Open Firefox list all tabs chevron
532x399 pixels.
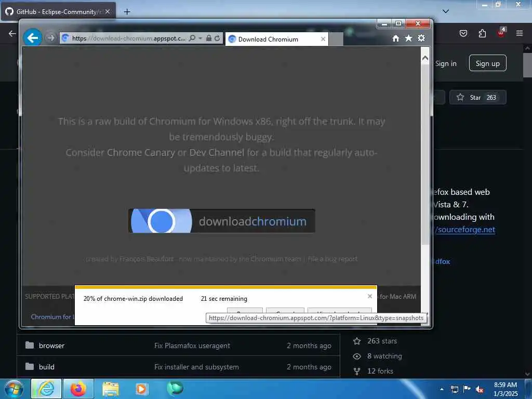[446, 11]
